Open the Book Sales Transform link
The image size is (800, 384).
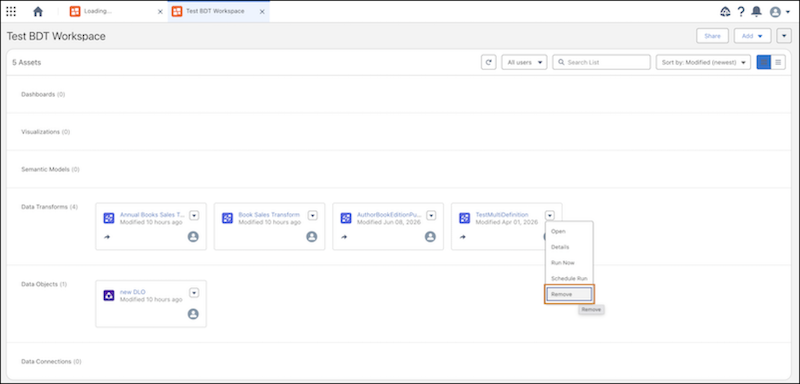pos(269,215)
